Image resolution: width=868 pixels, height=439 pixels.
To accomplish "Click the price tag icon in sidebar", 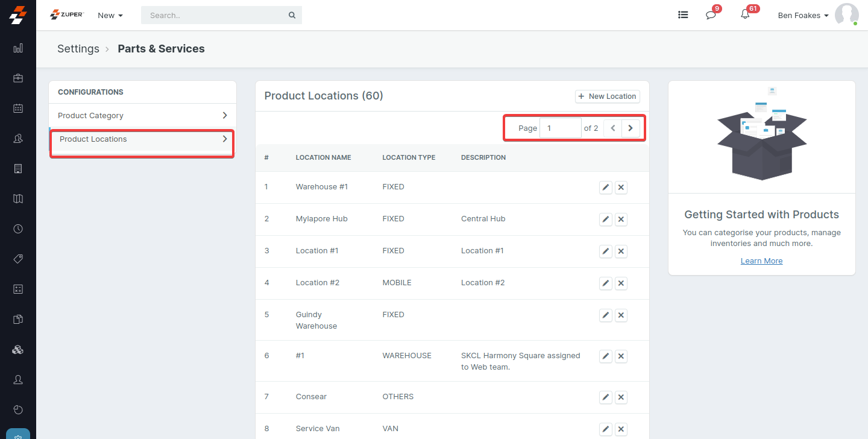I will coord(18,259).
